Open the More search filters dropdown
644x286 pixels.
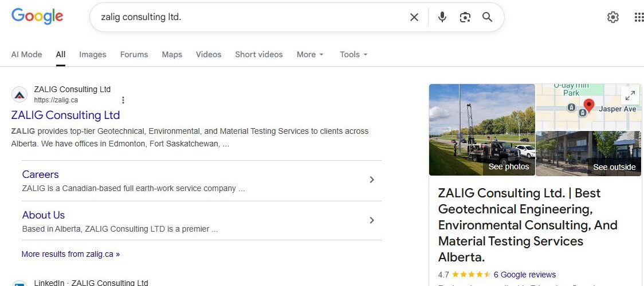point(310,54)
